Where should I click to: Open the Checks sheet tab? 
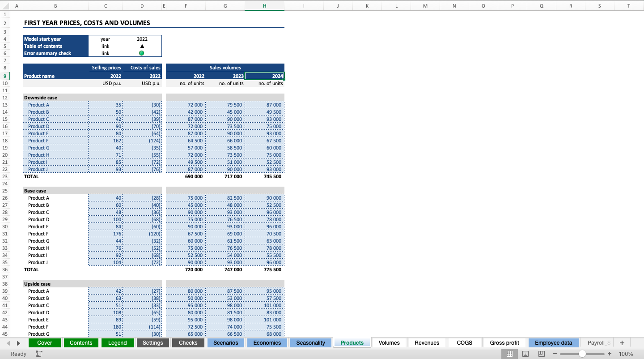coord(188,343)
